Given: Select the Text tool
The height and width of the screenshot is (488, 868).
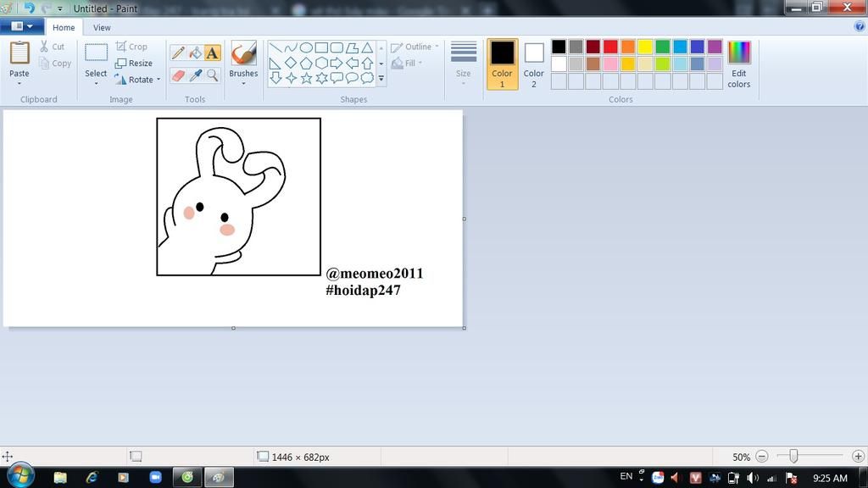Looking at the screenshot, I should (212, 53).
